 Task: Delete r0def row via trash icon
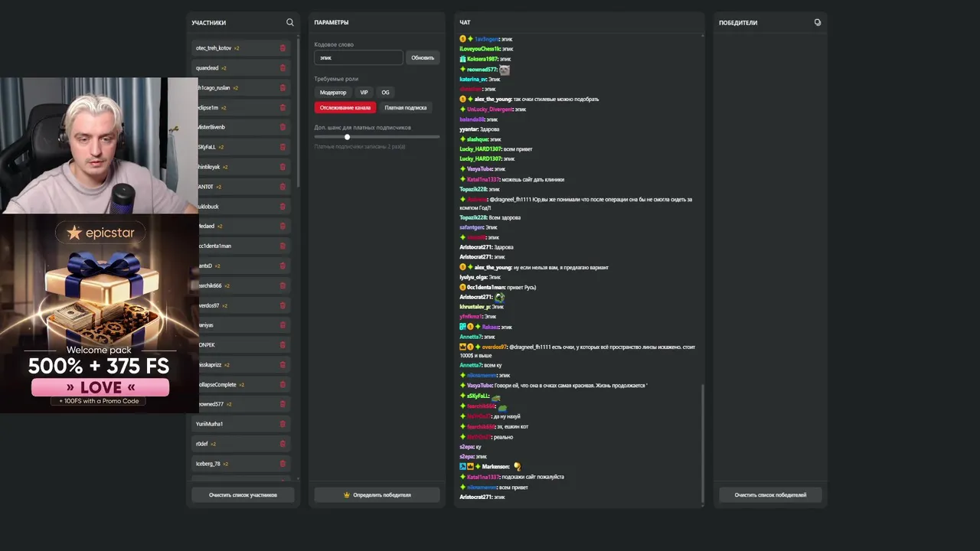click(283, 444)
